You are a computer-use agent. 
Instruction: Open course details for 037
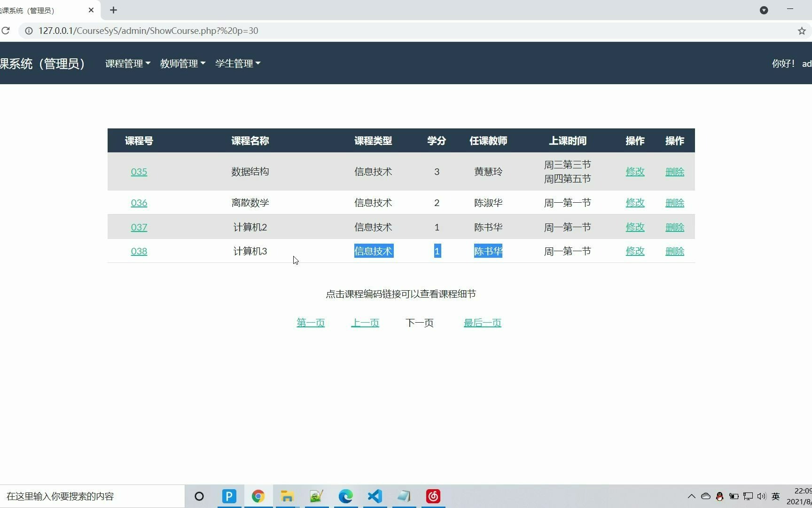139,227
